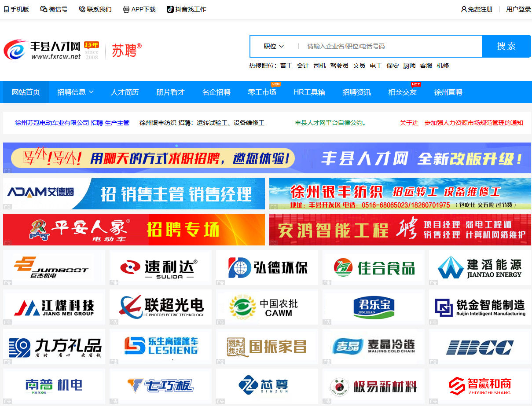
Task: Click the WeChat account (微信号) icon
Action: 42,8
